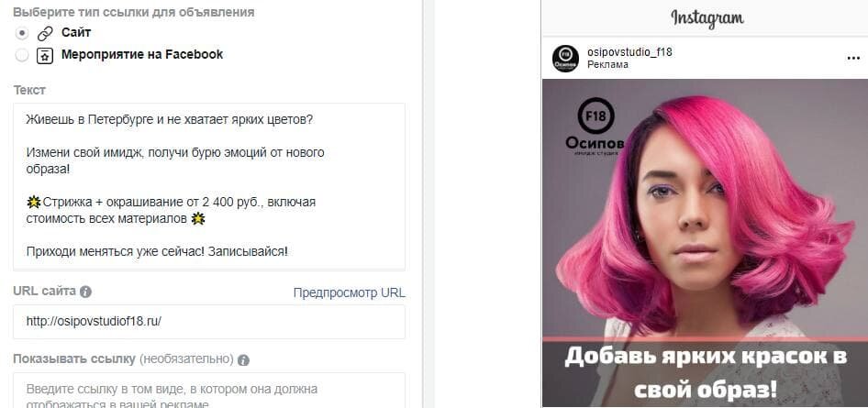Click the chain link icon beside Сайт

point(44,33)
